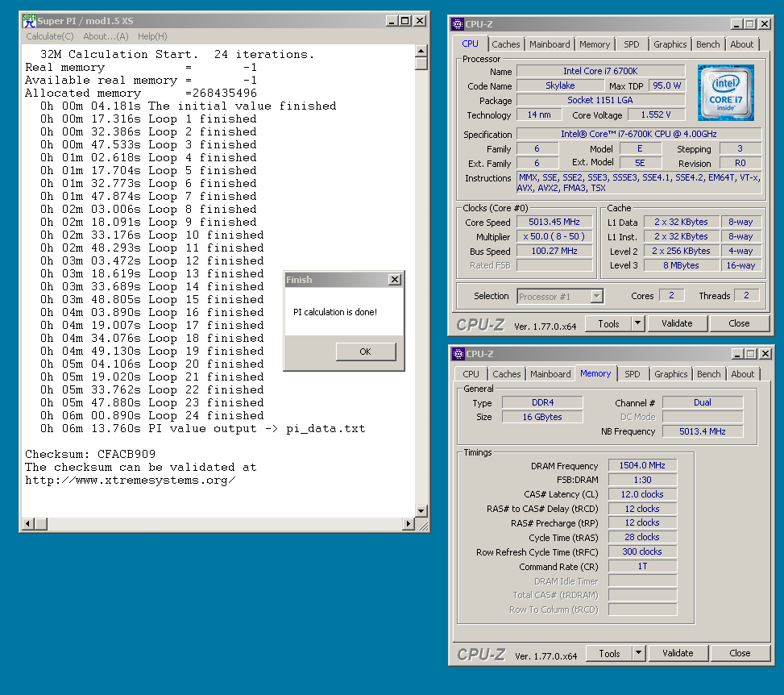Switch to Caches tab in upper CPU-Z

[505, 44]
